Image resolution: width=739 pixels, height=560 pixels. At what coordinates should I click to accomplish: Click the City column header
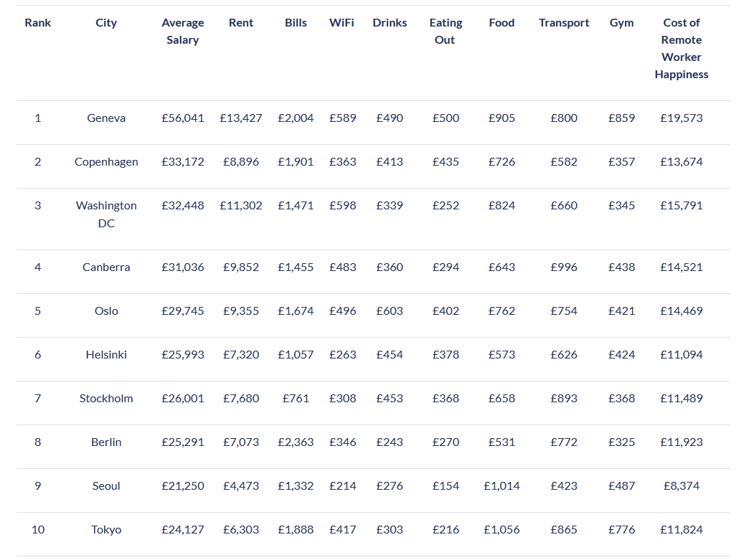pos(106,23)
